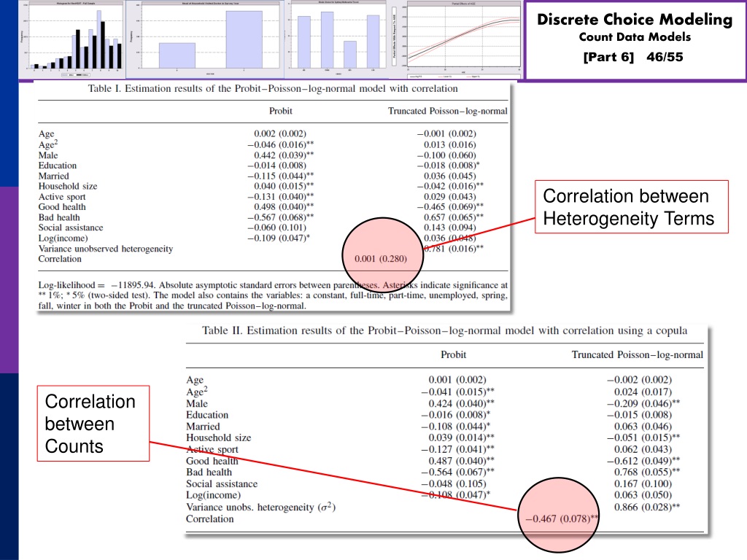Open the two-bar chart thumbnail

tap(205, 39)
